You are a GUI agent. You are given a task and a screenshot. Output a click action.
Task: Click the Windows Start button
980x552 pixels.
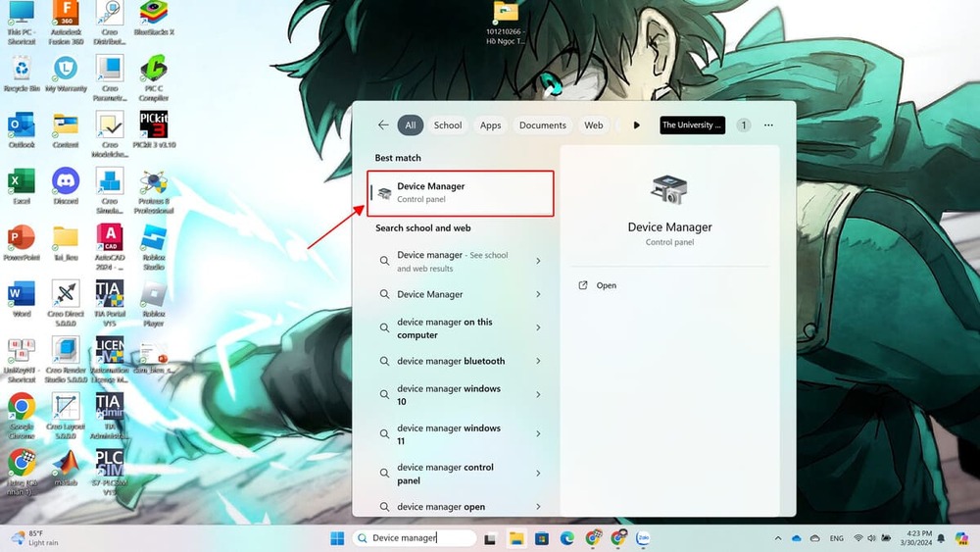click(x=337, y=538)
